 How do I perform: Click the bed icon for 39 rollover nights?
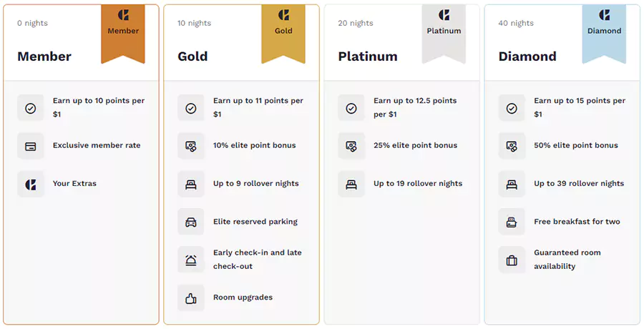click(512, 184)
